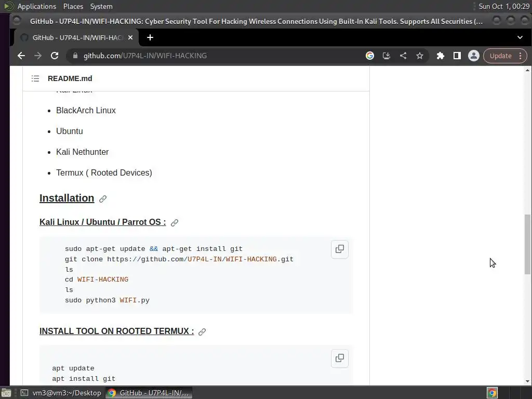The width and height of the screenshot is (532, 399).
Task: Click the Update button
Action: point(500,56)
